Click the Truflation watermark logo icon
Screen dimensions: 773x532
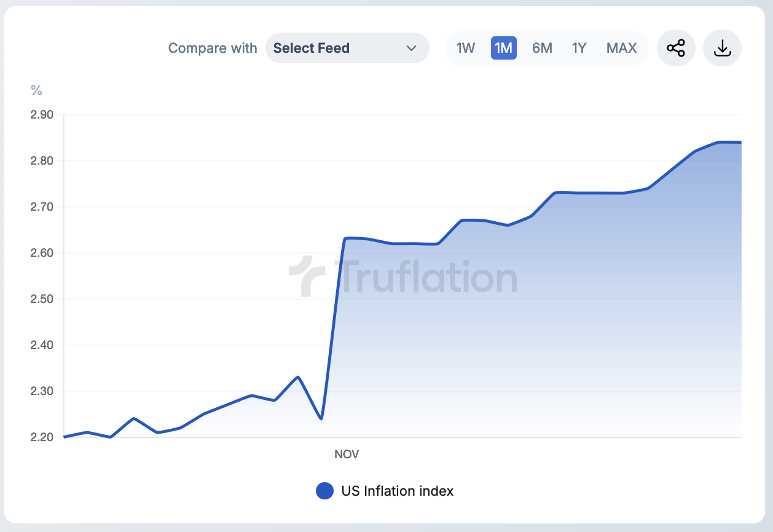pos(307,276)
